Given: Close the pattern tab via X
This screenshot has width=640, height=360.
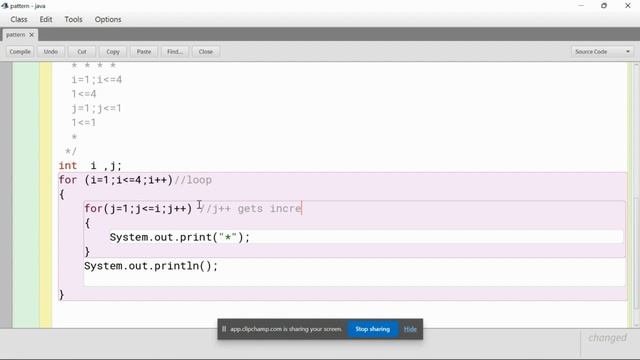Looking at the screenshot, I should pyautogui.click(x=31, y=35).
